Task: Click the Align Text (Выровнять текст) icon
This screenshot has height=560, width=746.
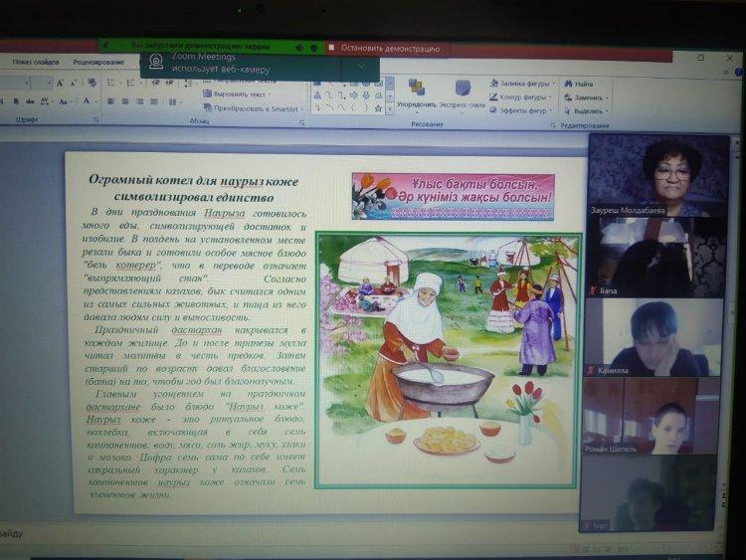Action: point(208,95)
